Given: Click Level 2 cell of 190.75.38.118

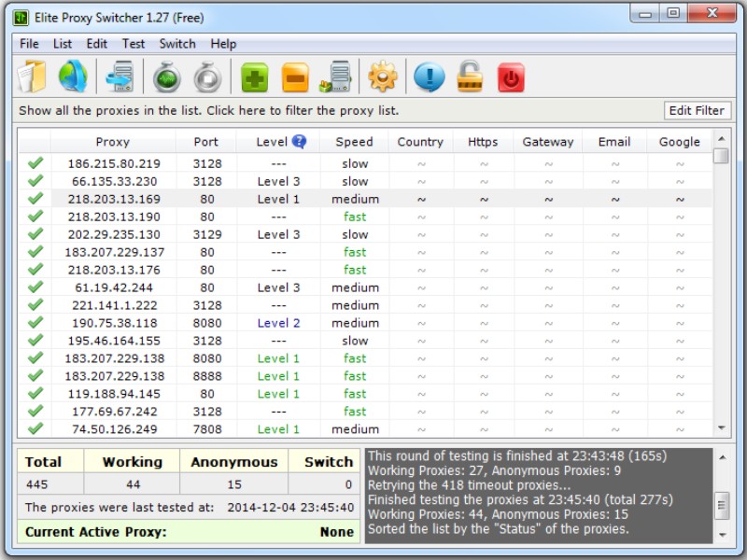Looking at the screenshot, I should pos(278,323).
